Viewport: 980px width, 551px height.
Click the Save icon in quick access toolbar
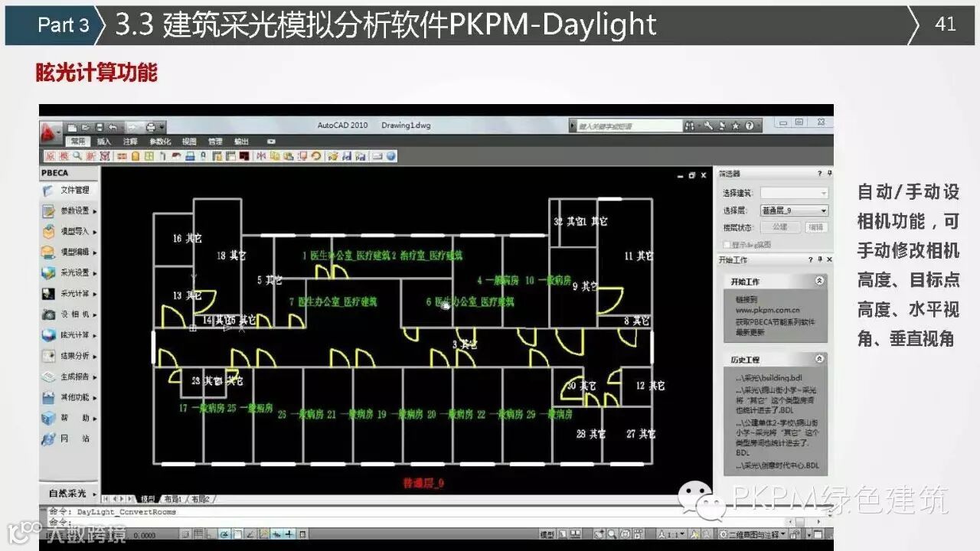99,126
